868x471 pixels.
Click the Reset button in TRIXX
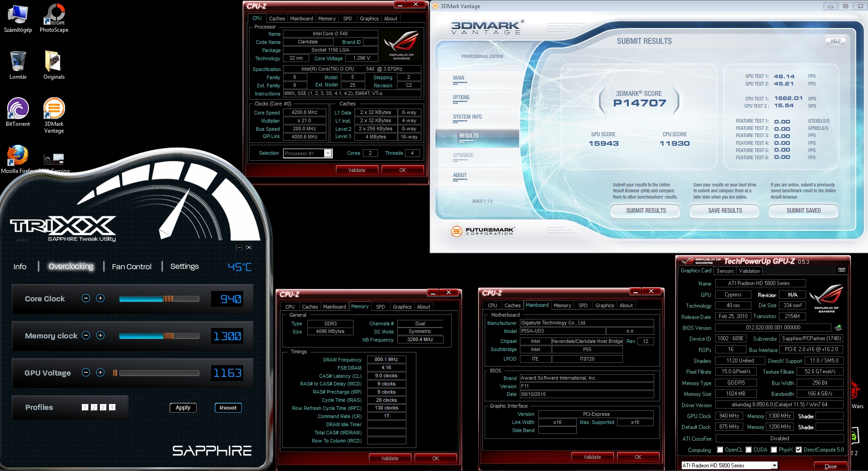(x=228, y=408)
